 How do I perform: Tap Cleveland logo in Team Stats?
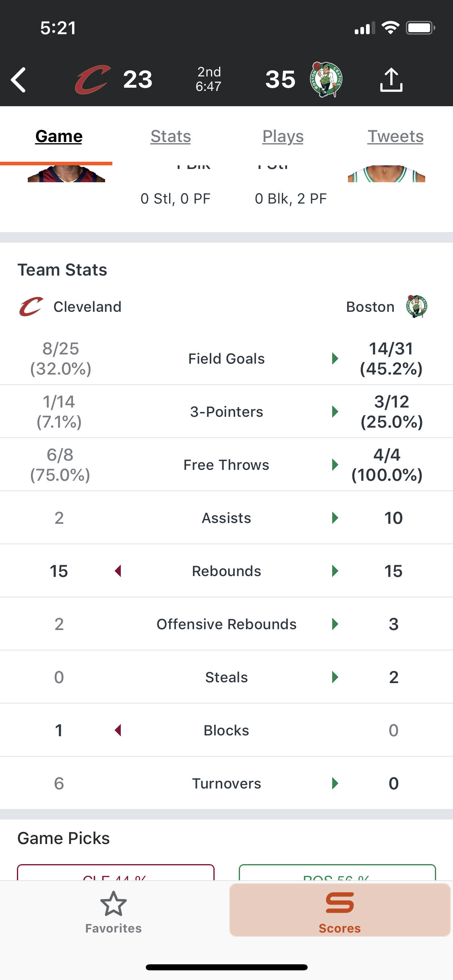pos(31,307)
